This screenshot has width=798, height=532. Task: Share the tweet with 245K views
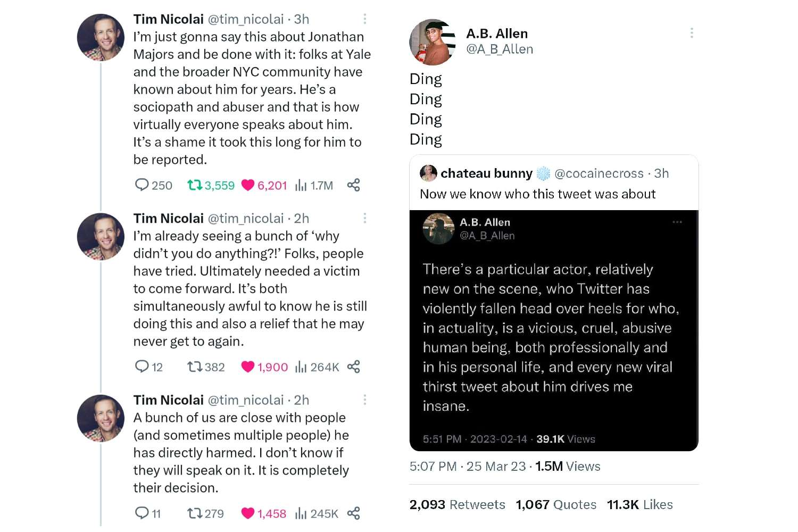tap(354, 513)
